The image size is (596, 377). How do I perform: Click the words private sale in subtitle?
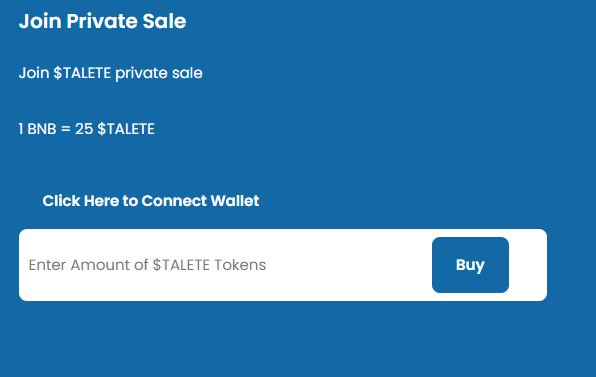point(159,73)
